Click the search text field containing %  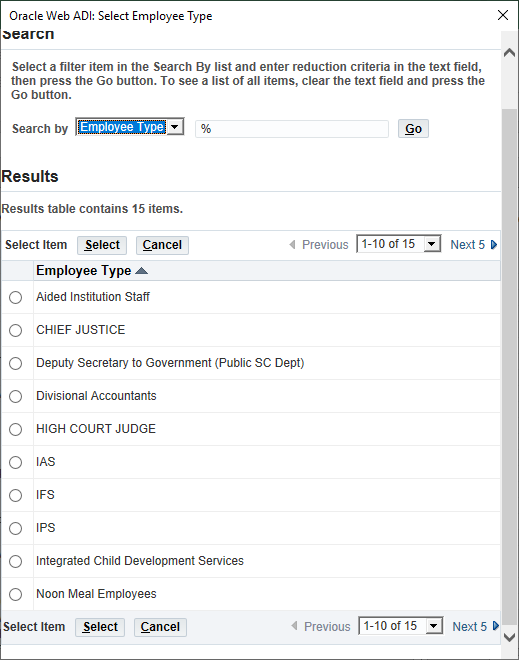click(x=292, y=129)
